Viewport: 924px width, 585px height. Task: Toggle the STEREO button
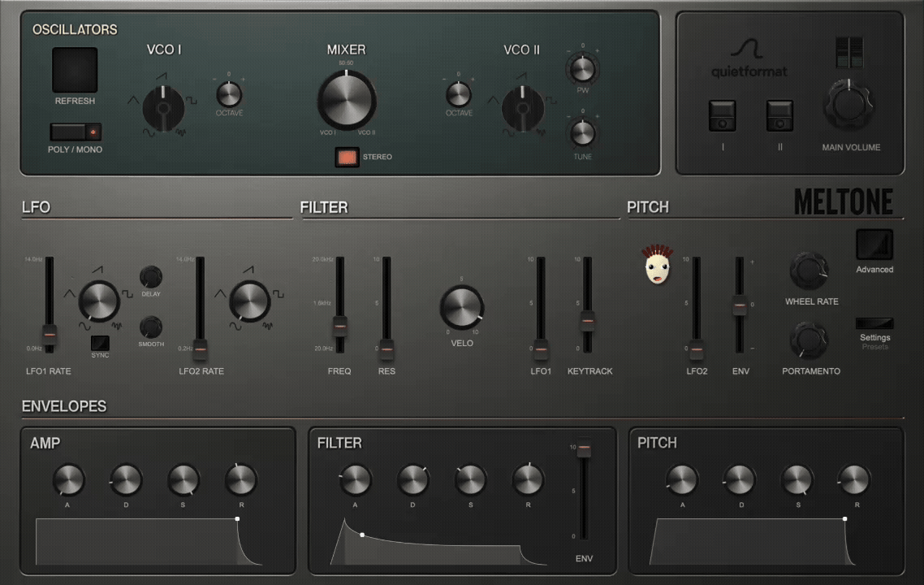click(347, 157)
